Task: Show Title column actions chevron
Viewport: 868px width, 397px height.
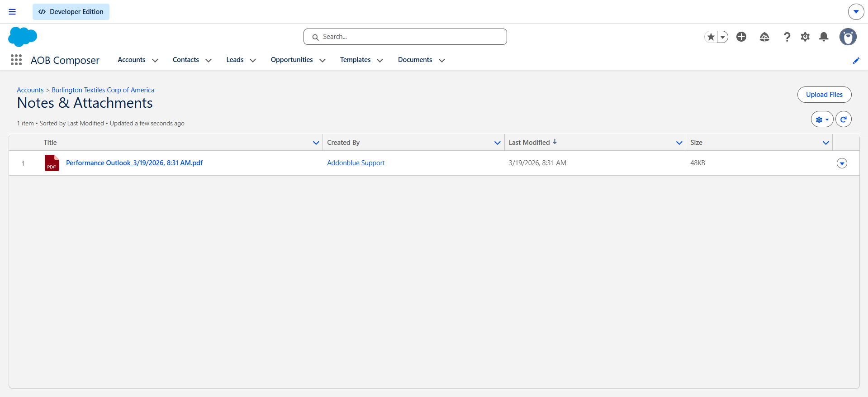Action: (x=316, y=143)
